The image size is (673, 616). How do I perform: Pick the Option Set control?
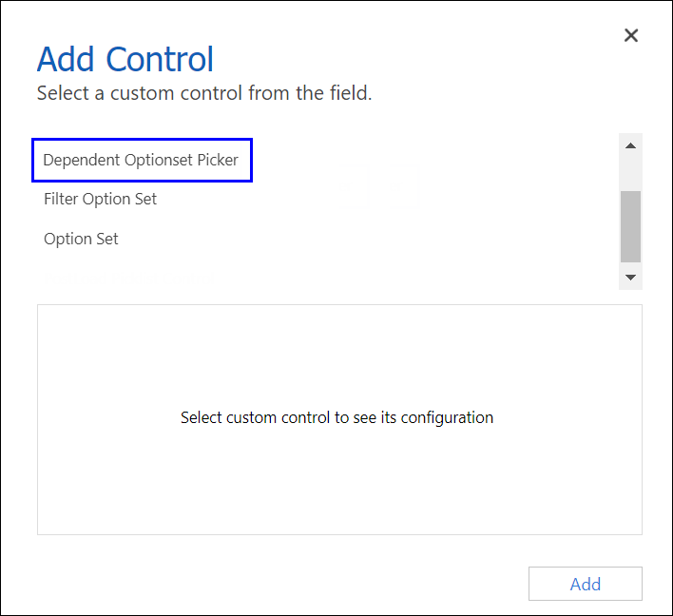tap(81, 240)
